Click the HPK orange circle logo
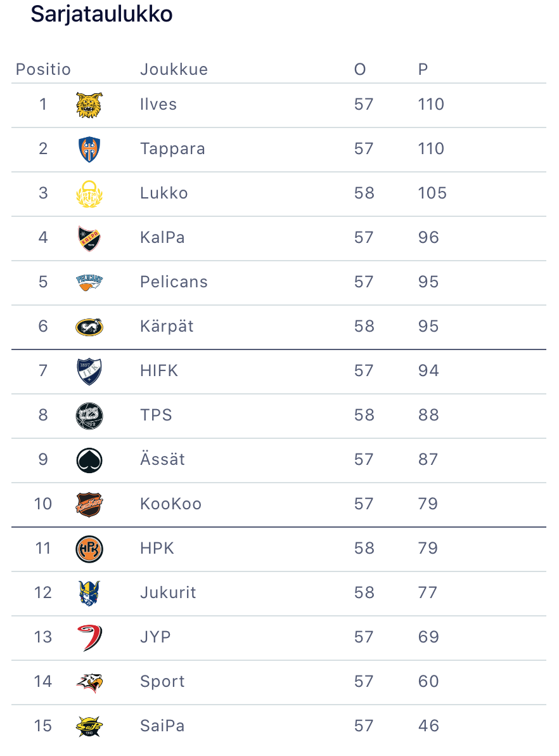This screenshot has height=756, width=559. (x=89, y=549)
